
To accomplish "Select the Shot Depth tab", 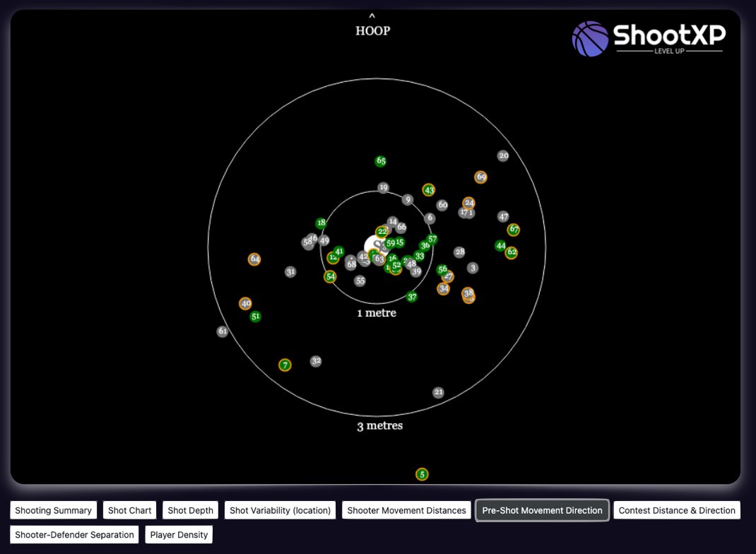I will coord(191,510).
